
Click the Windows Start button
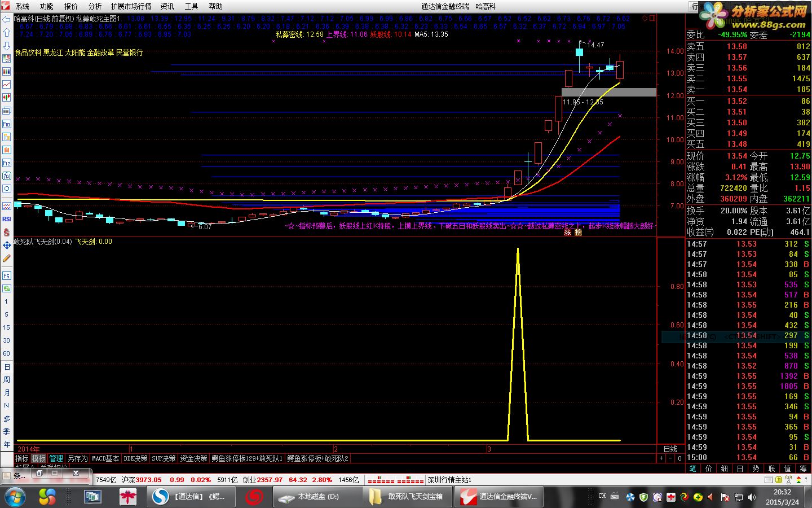[14, 497]
